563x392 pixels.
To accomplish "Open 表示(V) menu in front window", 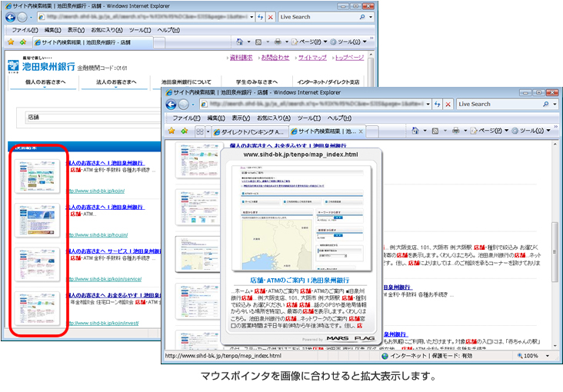I will coord(241,118).
